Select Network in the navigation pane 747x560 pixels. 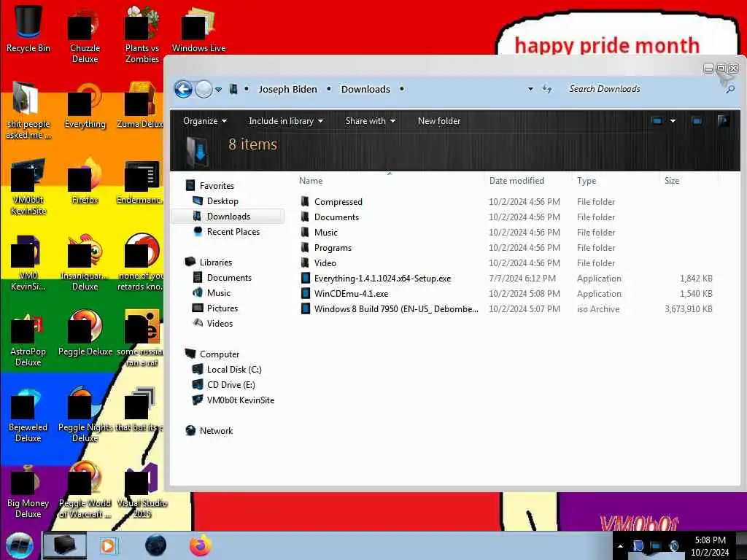pyautogui.click(x=216, y=430)
